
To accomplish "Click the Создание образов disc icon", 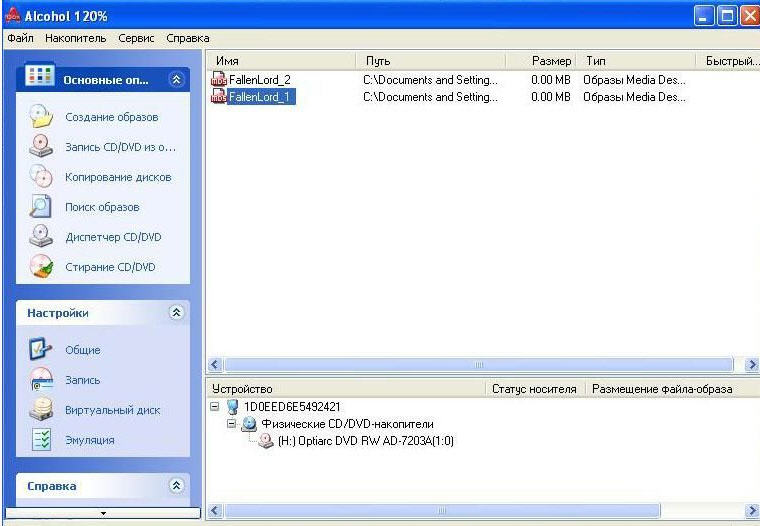I will [41, 116].
